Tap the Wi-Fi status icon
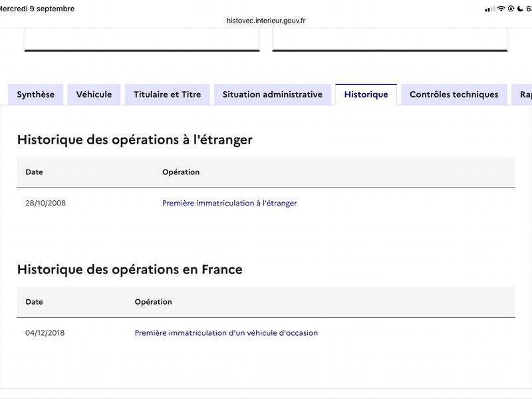The image size is (532, 399). click(x=501, y=9)
